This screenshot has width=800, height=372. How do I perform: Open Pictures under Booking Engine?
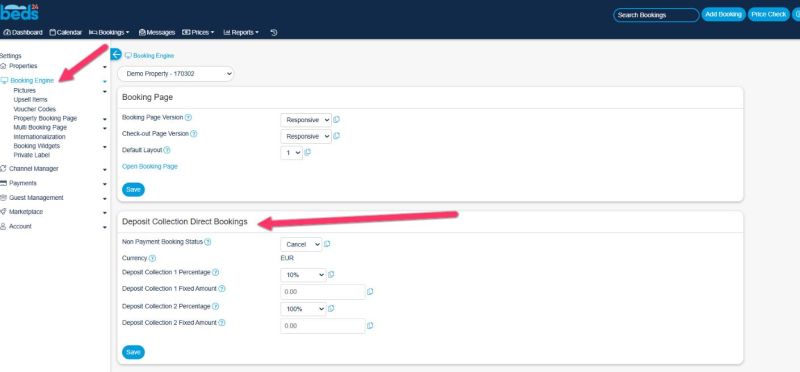24,90
